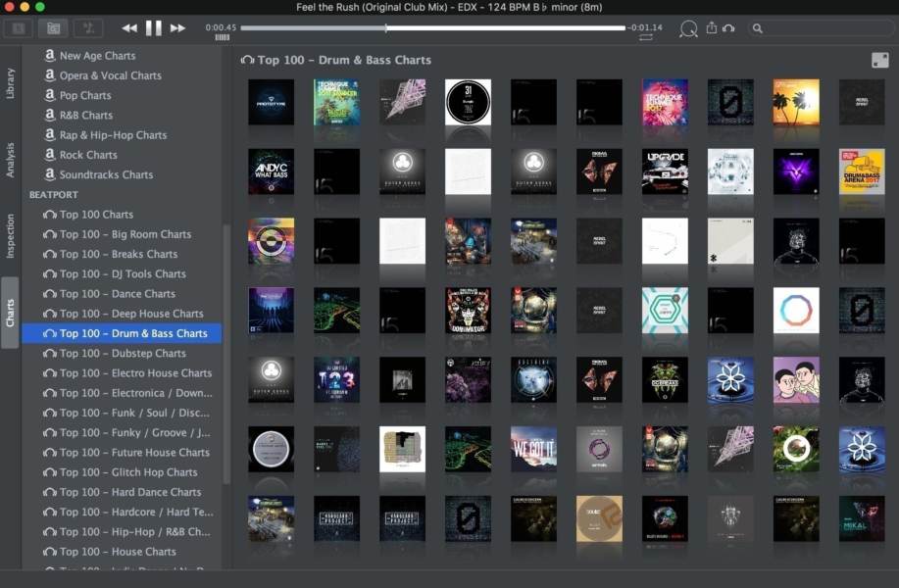Click the second toolbar button with folder icon

[53, 28]
